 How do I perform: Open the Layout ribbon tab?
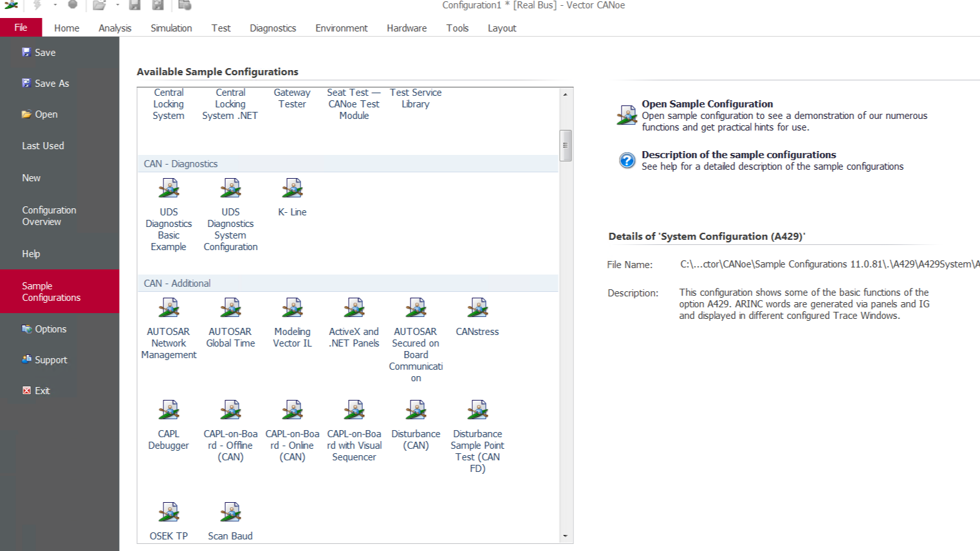(x=502, y=28)
